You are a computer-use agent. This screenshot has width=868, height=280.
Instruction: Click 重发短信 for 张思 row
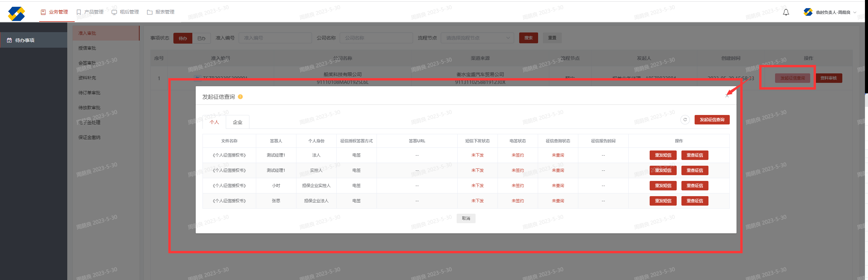tap(663, 201)
